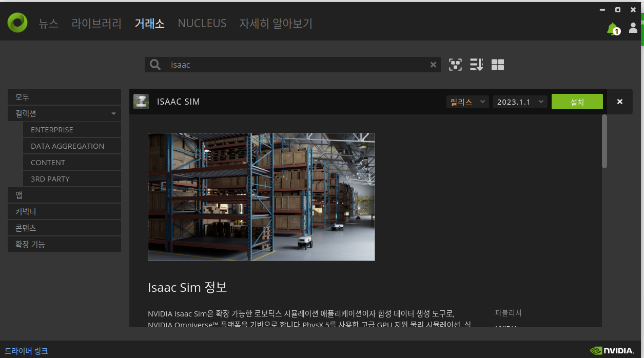The height and width of the screenshot is (358, 644).
Task: Click the green 설치 button
Action: 577,102
